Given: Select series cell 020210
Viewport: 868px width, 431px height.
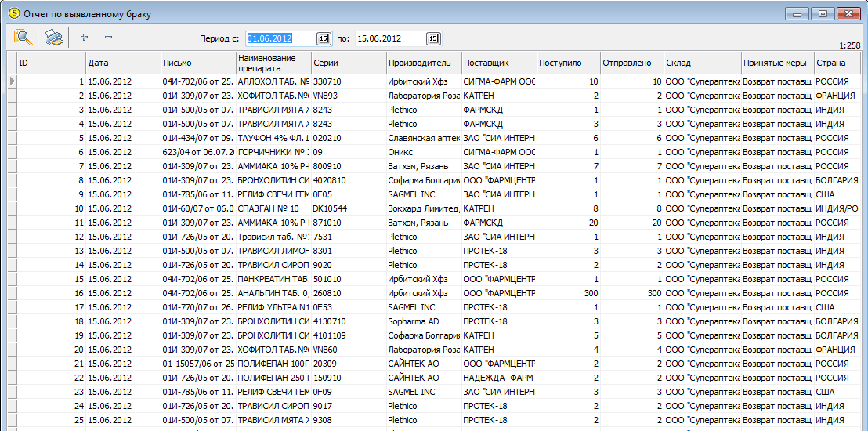Looking at the screenshot, I should point(349,138).
